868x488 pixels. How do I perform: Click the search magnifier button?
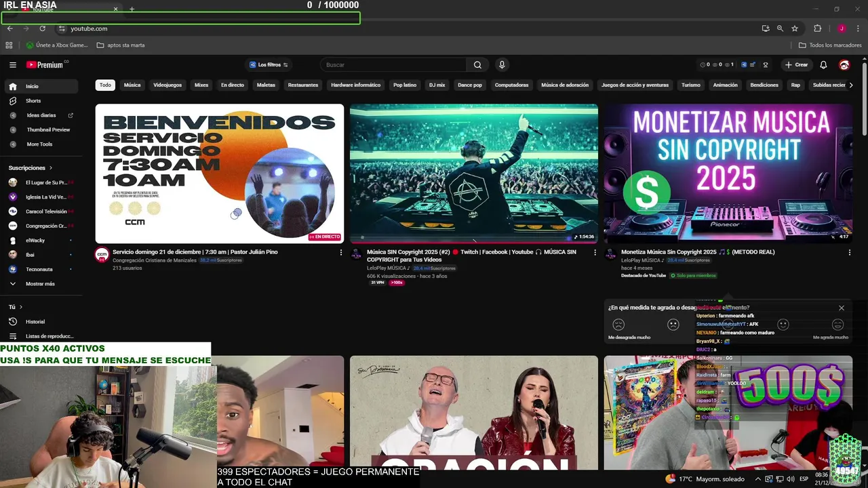coord(477,65)
